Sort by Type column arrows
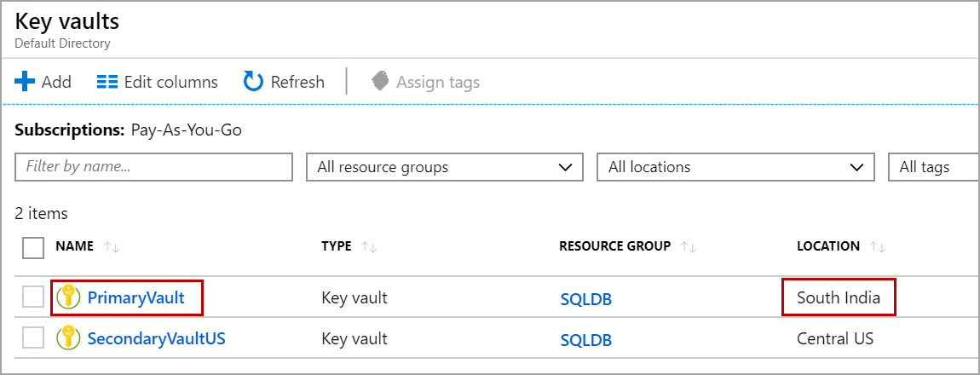The image size is (980, 375). pyautogui.click(x=369, y=247)
